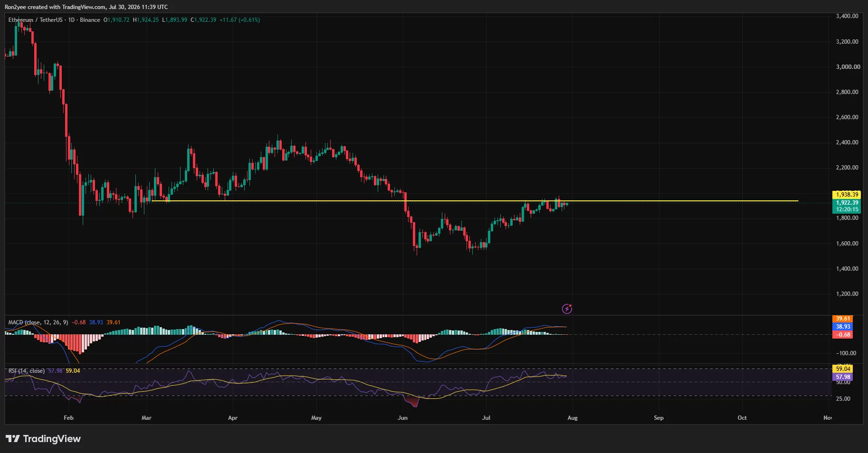Click the close value C1,922.39 in legend
Image resolution: width=868 pixels, height=453 pixels.
(x=203, y=20)
